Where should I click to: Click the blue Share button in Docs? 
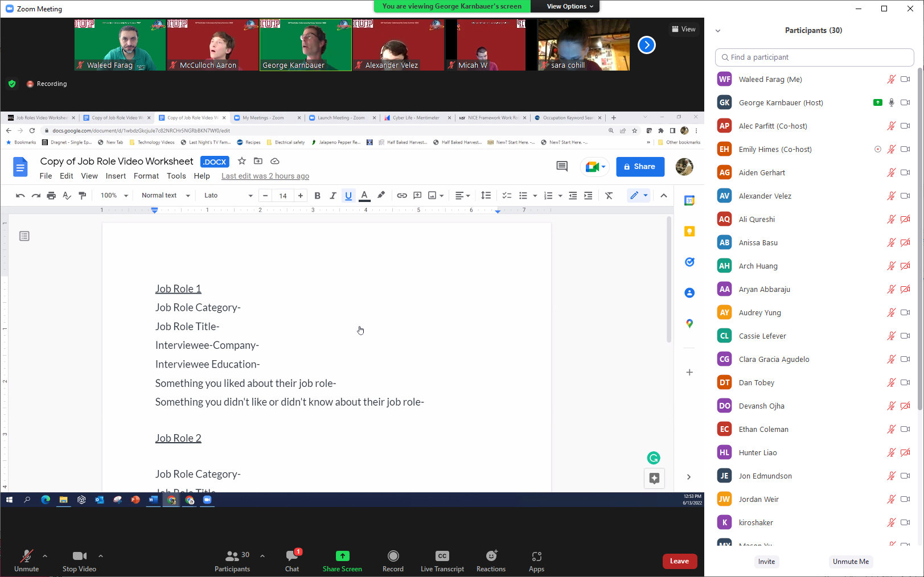[x=640, y=167]
